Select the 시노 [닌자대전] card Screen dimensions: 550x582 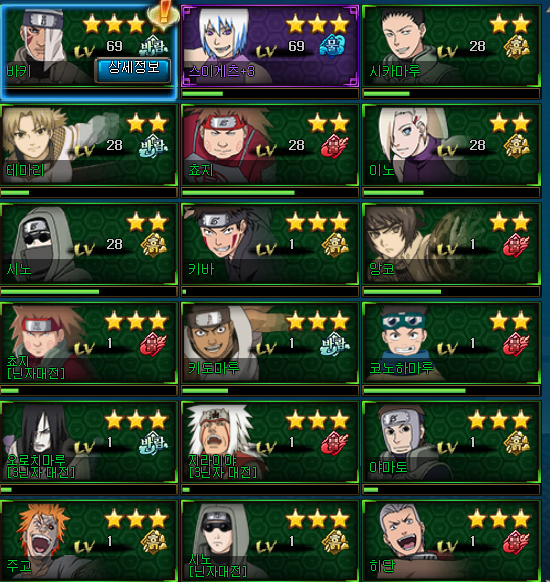pyautogui.click(x=270, y=541)
